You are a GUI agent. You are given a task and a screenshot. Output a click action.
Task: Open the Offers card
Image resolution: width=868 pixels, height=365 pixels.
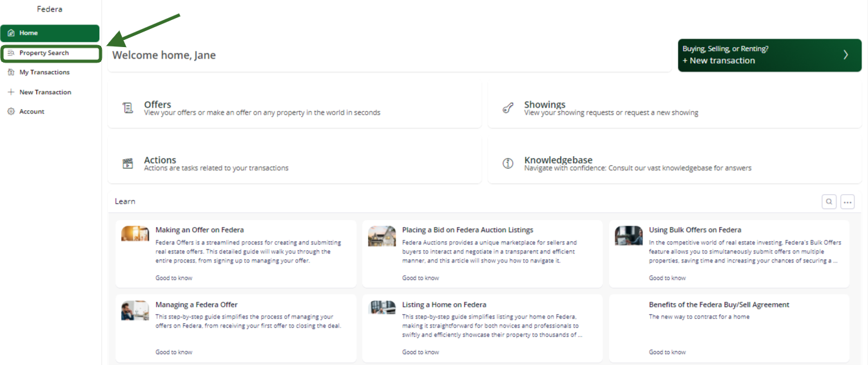click(294, 105)
